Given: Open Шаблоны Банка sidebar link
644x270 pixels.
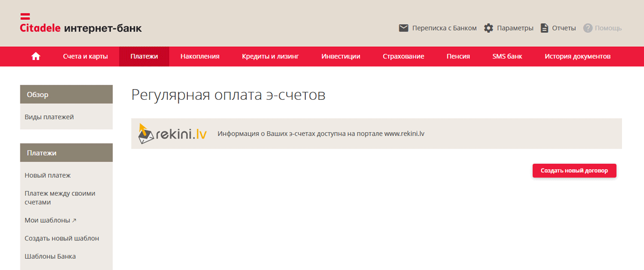Looking at the screenshot, I should pos(50,257).
